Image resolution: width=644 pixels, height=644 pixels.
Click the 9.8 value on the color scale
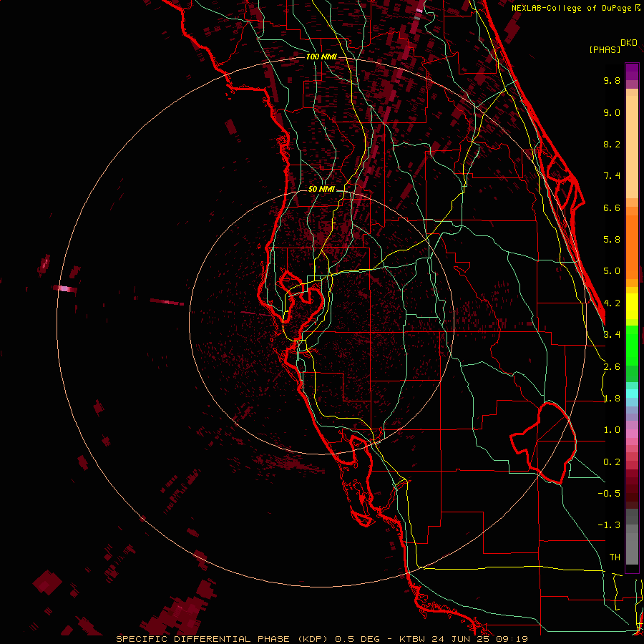tap(612, 80)
